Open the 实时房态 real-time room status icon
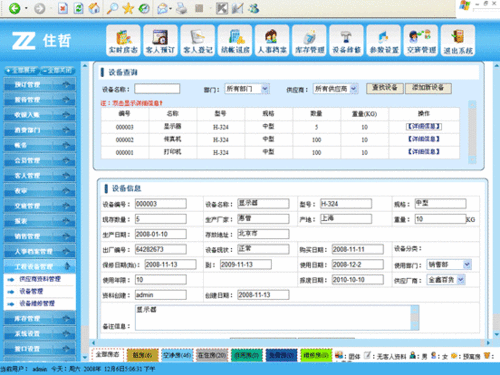Viewport: 500px width, 375px height. (123, 40)
